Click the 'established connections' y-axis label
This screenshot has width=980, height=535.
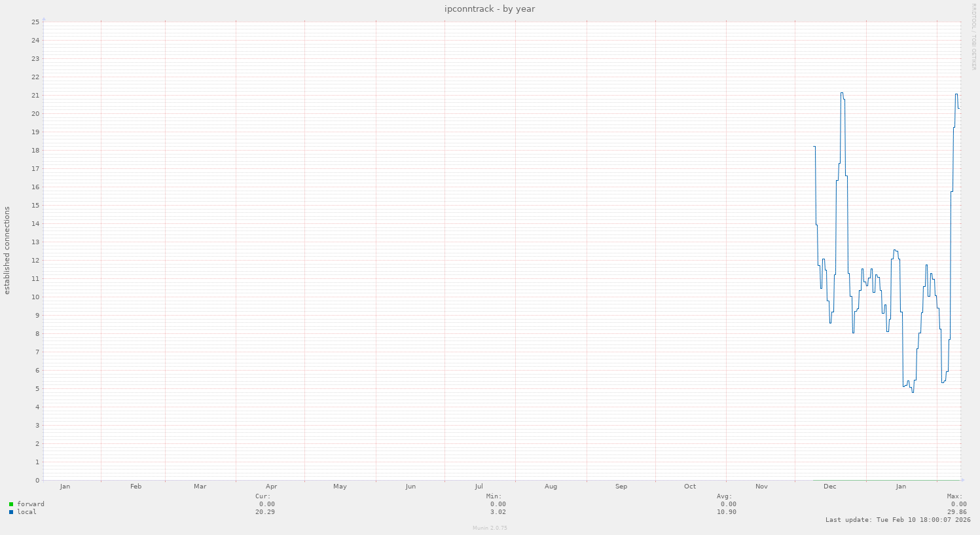pyautogui.click(x=7, y=251)
